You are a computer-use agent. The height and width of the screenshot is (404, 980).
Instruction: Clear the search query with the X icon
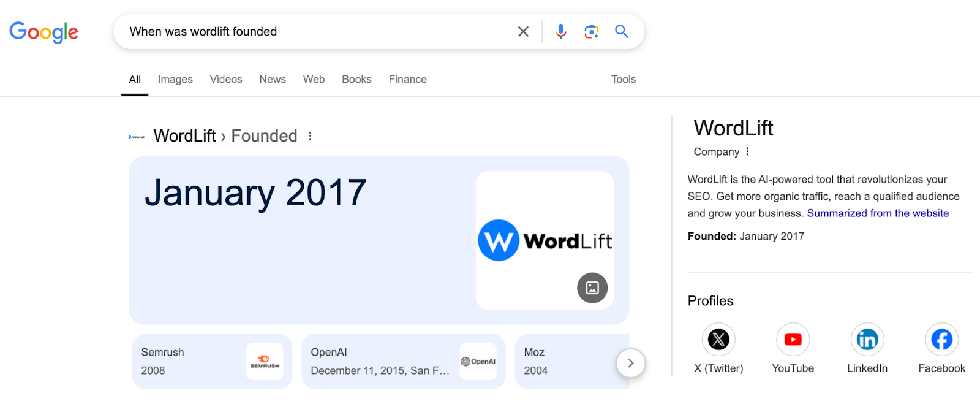click(x=523, y=31)
